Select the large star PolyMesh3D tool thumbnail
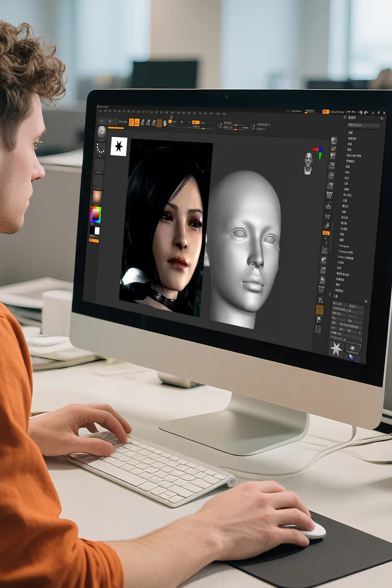Viewport: 392px width, 588px height. (x=336, y=348)
